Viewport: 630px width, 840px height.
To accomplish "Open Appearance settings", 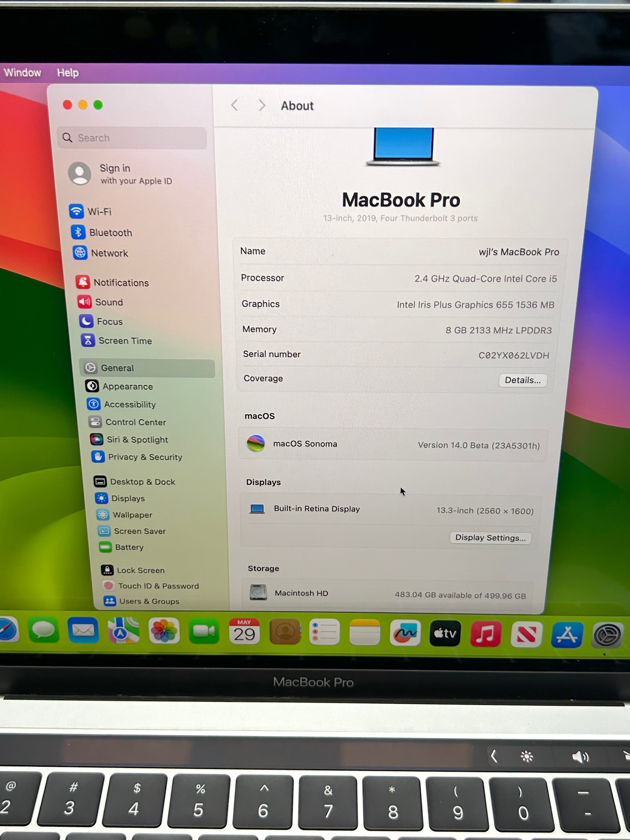I will tap(119, 386).
